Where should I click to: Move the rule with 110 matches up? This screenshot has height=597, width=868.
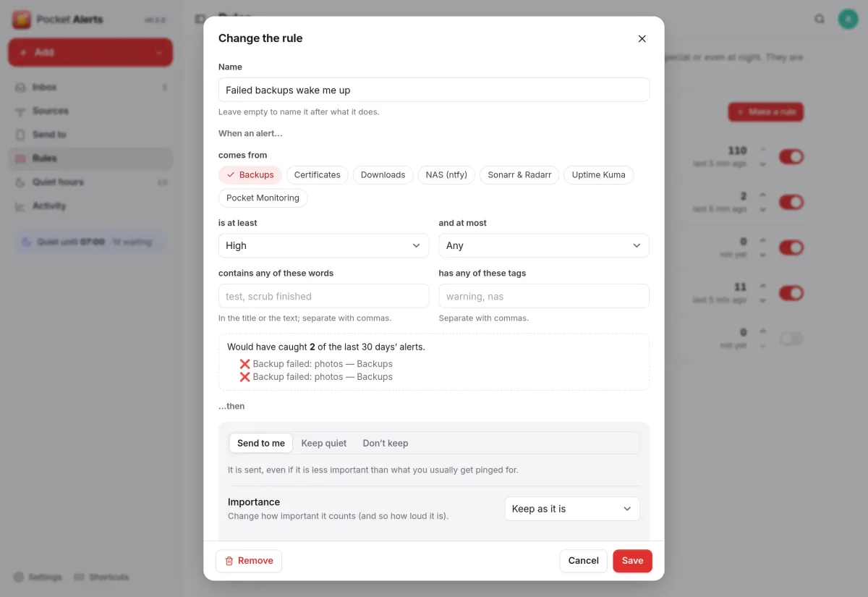762,149
